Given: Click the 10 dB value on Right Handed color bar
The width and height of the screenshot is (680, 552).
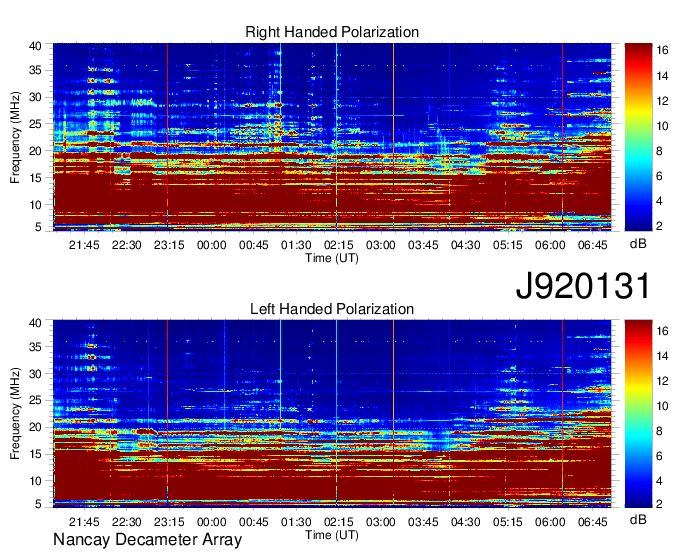Looking at the screenshot, I should coord(662,126).
